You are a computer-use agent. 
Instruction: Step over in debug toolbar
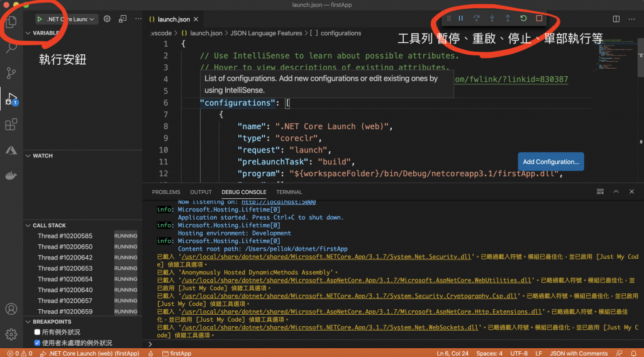[x=477, y=18]
